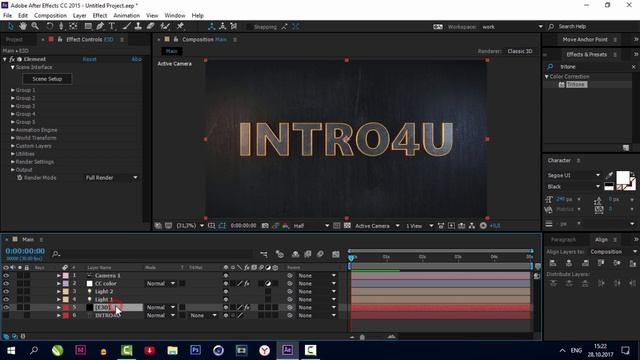
Task: Expand the Animation Engine section
Action: pyautogui.click(x=13, y=130)
